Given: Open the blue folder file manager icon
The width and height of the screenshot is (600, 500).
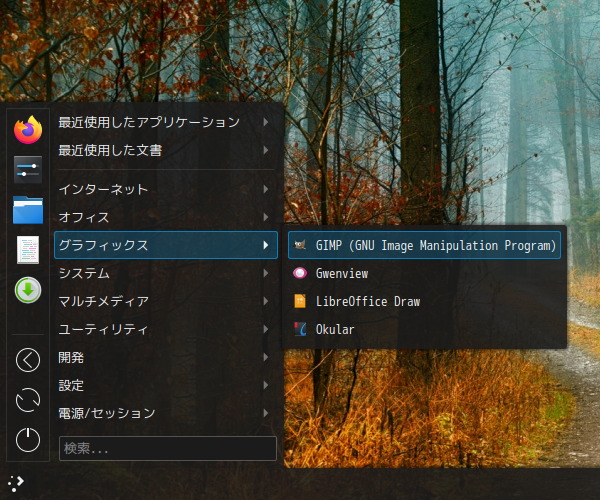Looking at the screenshot, I should coord(28,210).
